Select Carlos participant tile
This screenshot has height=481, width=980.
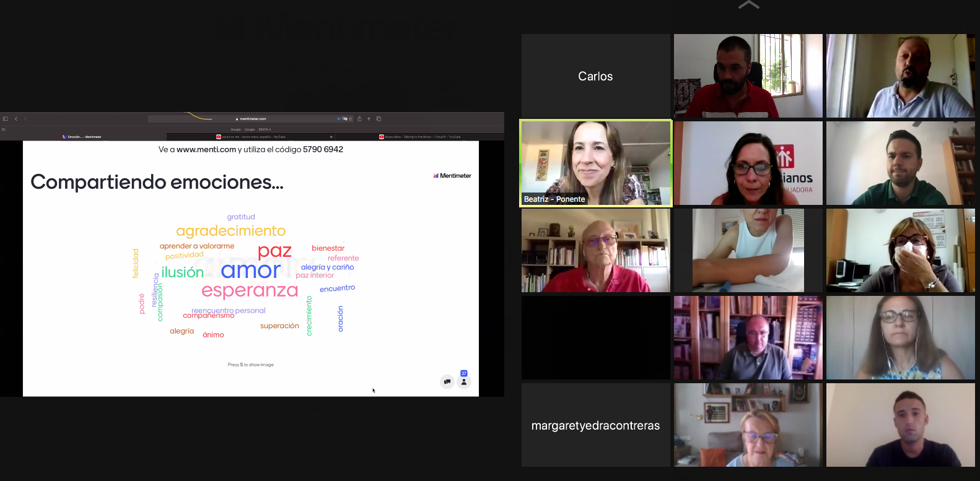click(x=595, y=76)
